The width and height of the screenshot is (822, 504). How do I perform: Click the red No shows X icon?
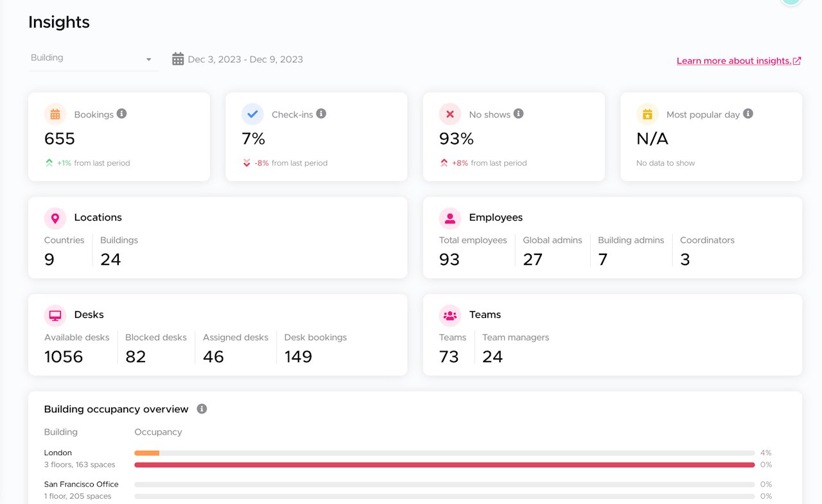coord(450,114)
